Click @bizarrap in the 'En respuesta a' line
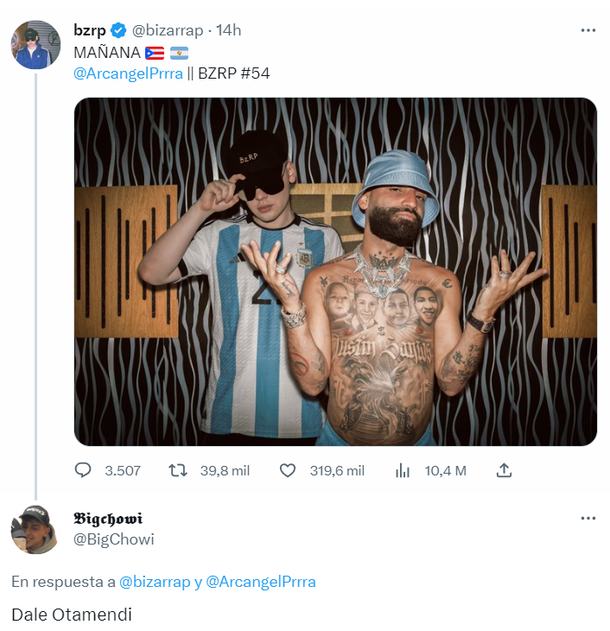The image size is (610, 631). [154, 581]
